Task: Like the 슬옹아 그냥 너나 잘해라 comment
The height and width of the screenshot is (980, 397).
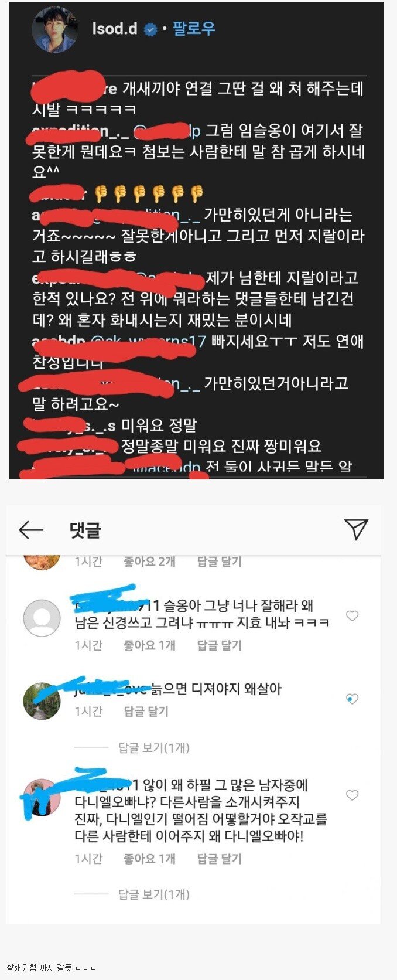Action: pyautogui.click(x=352, y=616)
